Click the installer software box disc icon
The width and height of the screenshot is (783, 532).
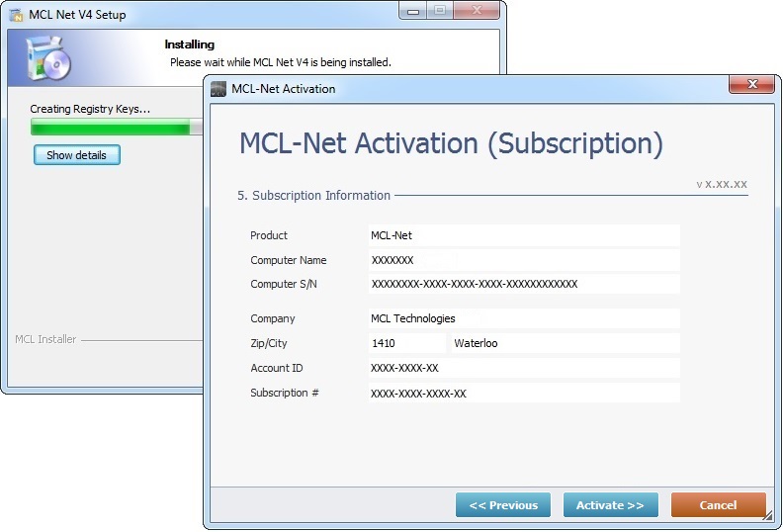point(47,58)
